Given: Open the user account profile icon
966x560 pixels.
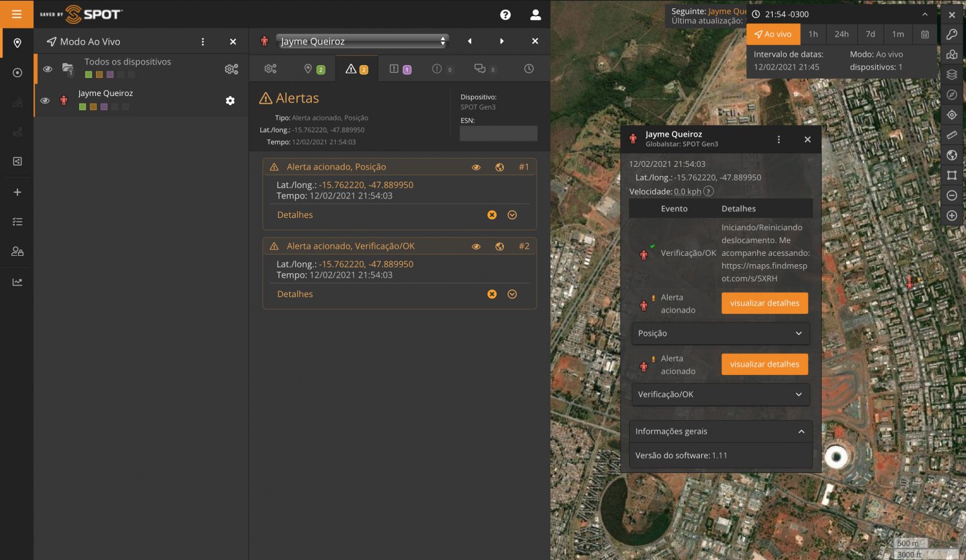Looking at the screenshot, I should [x=535, y=15].
